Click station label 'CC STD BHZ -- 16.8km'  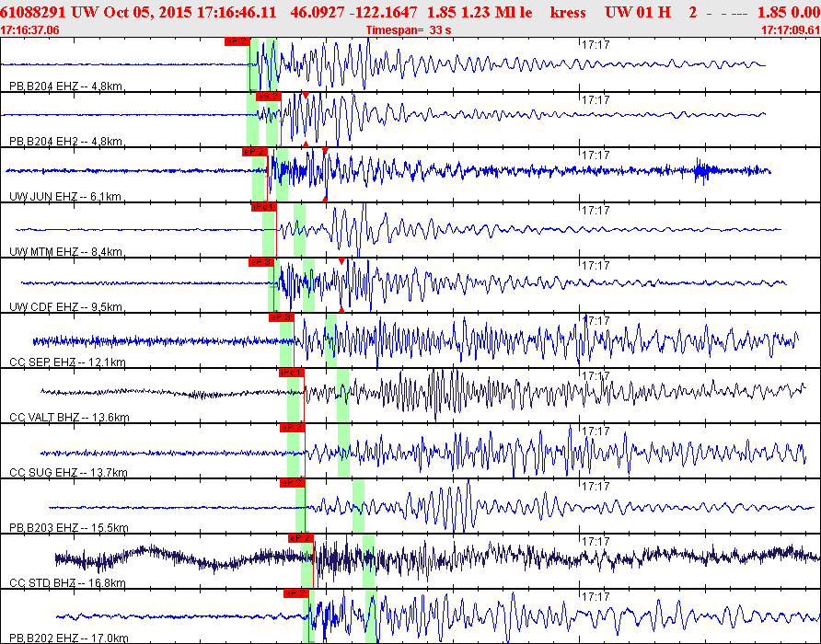(67, 583)
